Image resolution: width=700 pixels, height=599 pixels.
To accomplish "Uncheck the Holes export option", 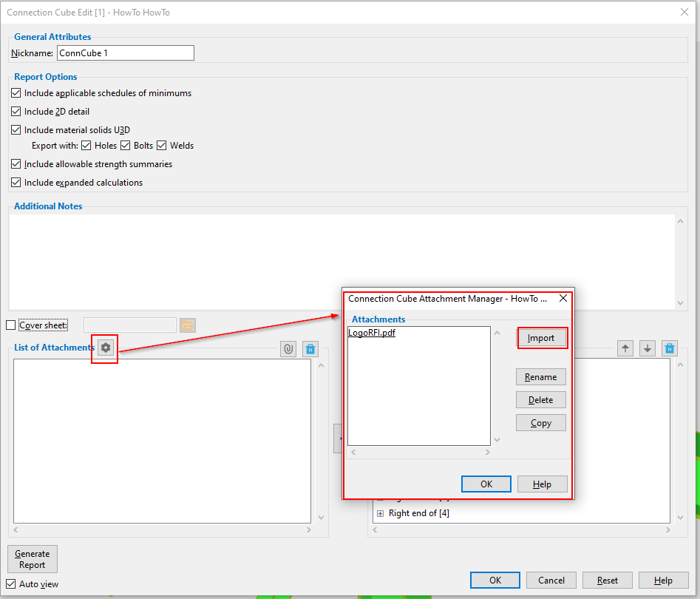I will tap(86, 146).
